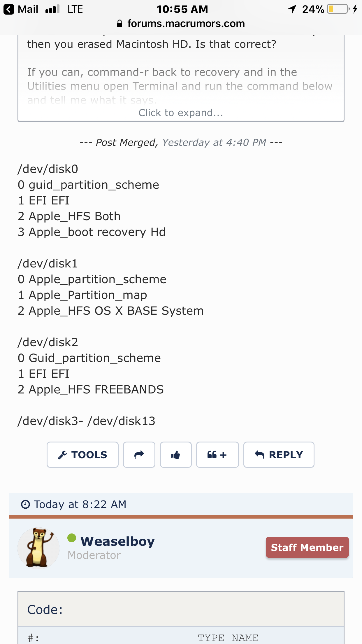Open Weaselboy's avatar image
The image size is (362, 644).
click(x=38, y=548)
